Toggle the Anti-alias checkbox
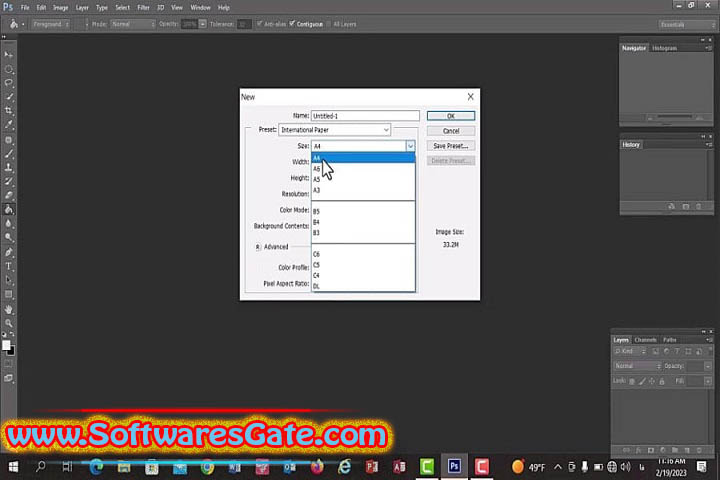Image resolution: width=720 pixels, height=480 pixels. 259,24
